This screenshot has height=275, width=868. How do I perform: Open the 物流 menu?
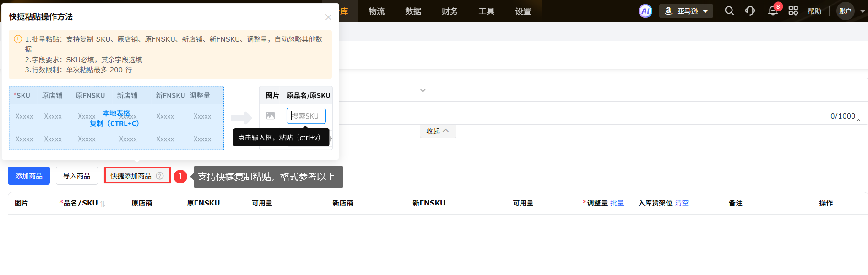(x=376, y=11)
